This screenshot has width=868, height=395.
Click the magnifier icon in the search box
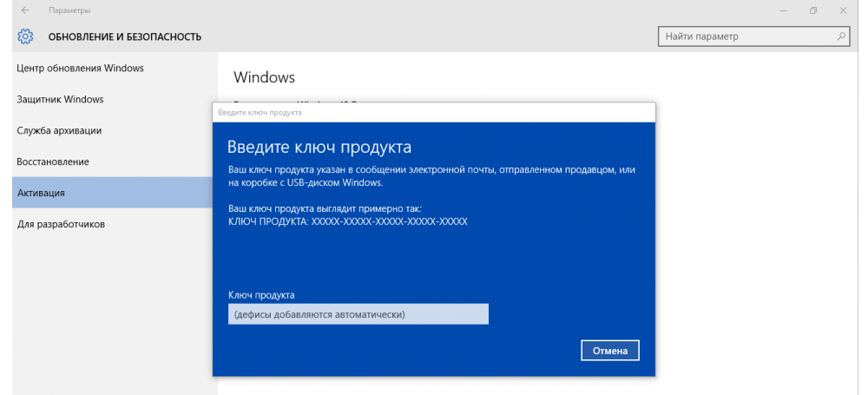(x=841, y=36)
